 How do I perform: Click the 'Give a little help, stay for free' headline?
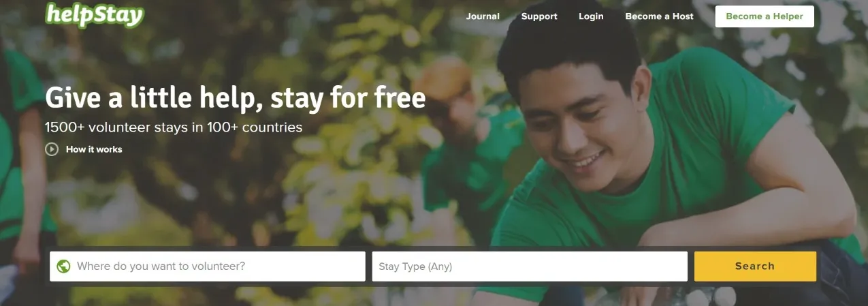tap(236, 98)
